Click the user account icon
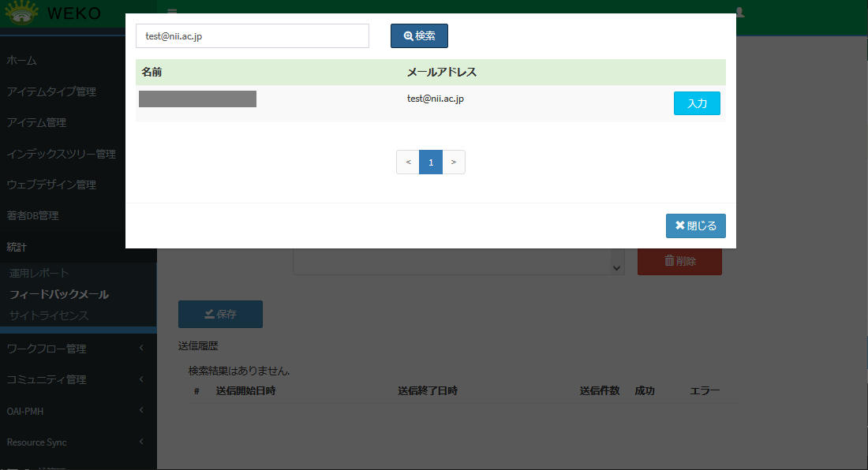The height and width of the screenshot is (470, 868). (x=739, y=12)
